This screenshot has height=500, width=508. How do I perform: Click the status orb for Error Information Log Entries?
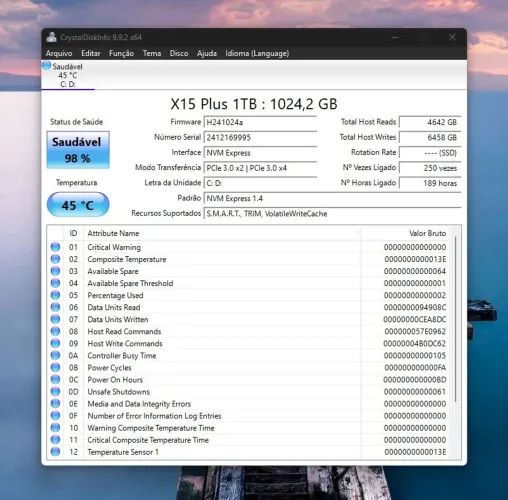tap(55, 416)
